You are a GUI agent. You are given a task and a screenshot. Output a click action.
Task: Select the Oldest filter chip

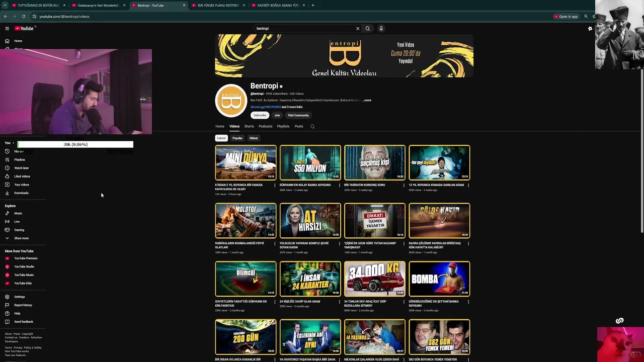tap(254, 138)
